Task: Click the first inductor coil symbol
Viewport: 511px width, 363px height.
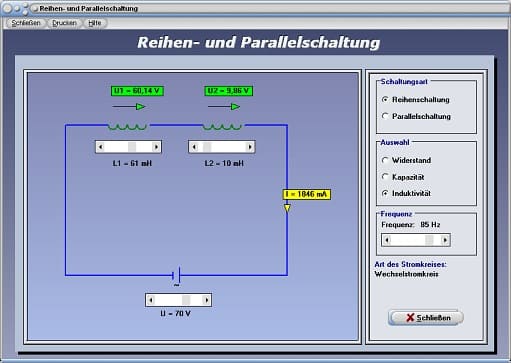Action: point(127,127)
